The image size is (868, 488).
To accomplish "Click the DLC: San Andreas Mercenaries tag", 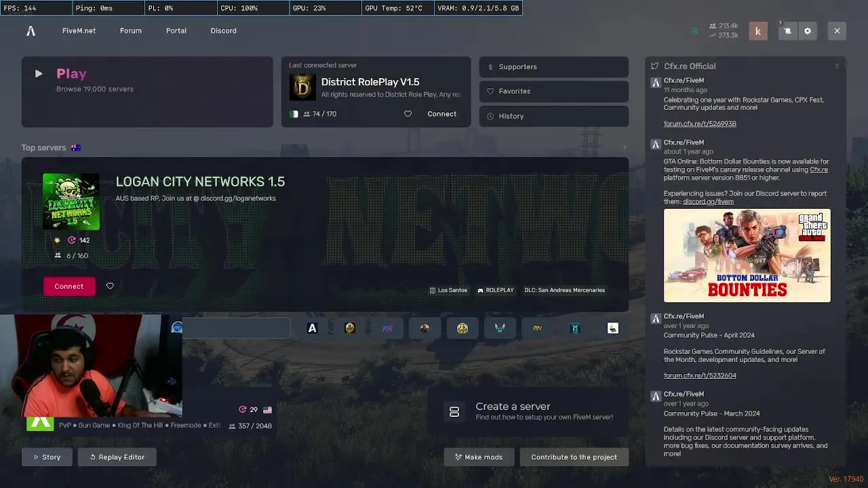I will (x=564, y=290).
